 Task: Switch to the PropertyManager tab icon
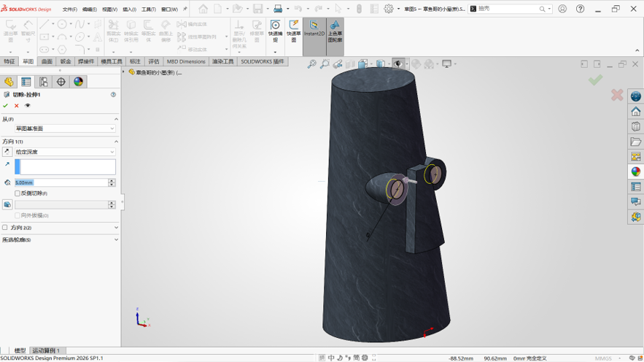tap(26, 82)
